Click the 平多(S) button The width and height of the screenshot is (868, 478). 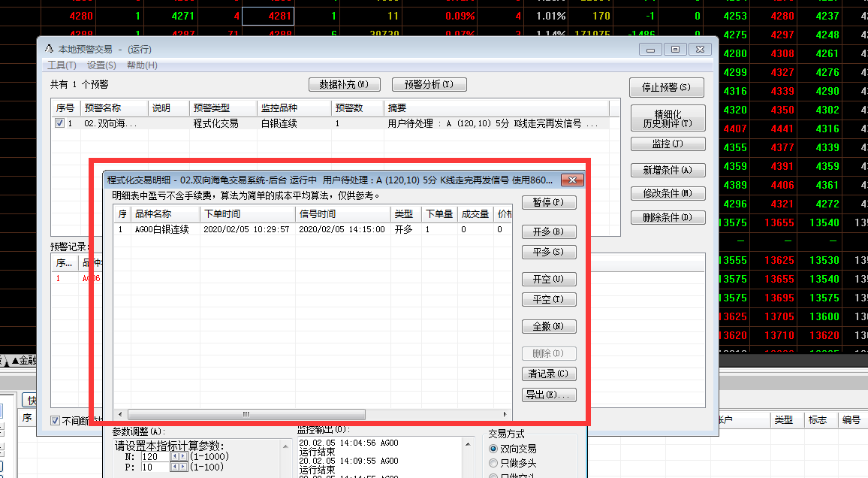click(549, 252)
